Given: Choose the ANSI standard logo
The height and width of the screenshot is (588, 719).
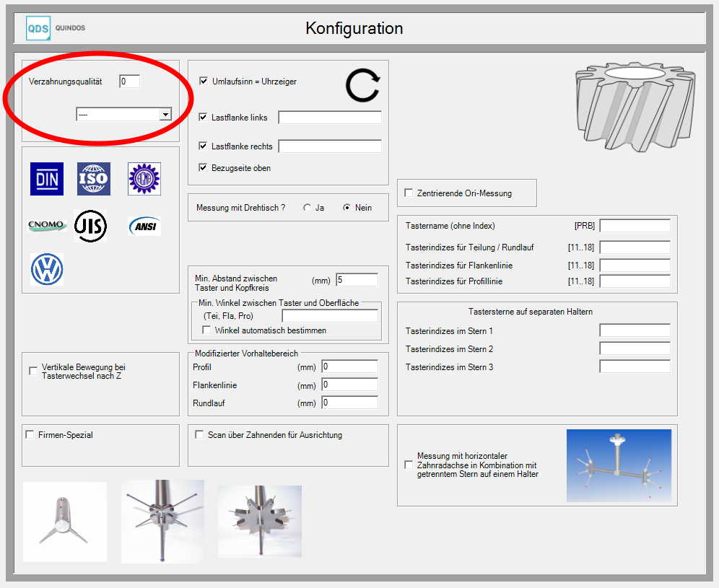Looking at the screenshot, I should click(x=144, y=226).
